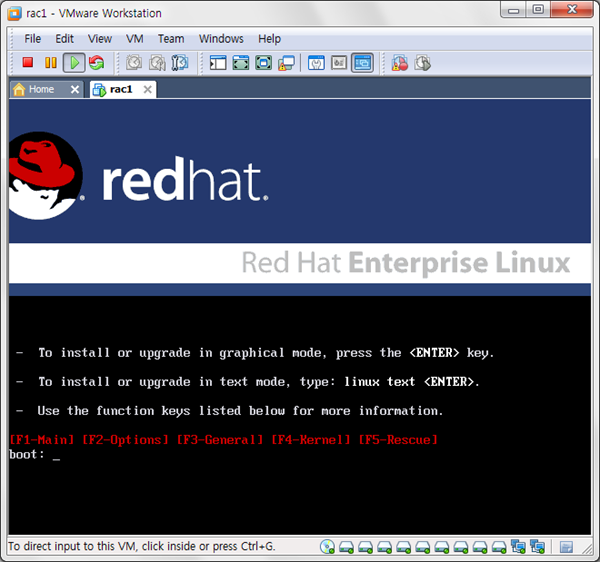Click the boot: prompt in the console
The width and height of the screenshot is (600, 562).
point(27,454)
